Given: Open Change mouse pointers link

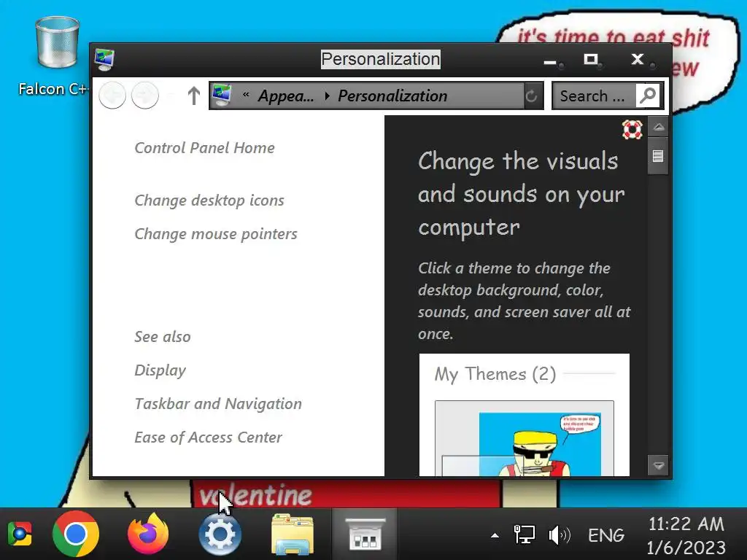Looking at the screenshot, I should pyautogui.click(x=216, y=234).
